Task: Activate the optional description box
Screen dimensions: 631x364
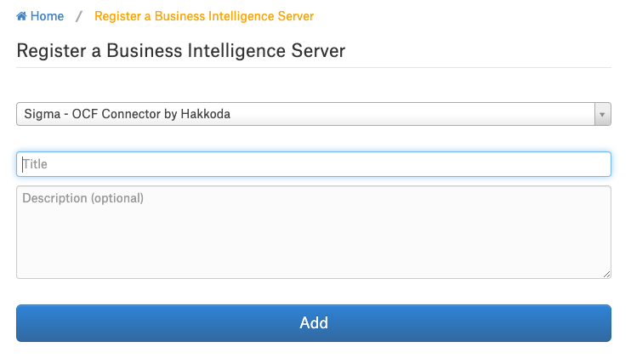Action: (x=314, y=232)
